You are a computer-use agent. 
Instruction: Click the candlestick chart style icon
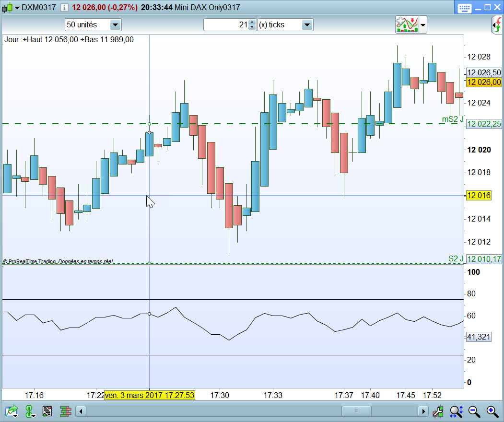coord(7,7)
